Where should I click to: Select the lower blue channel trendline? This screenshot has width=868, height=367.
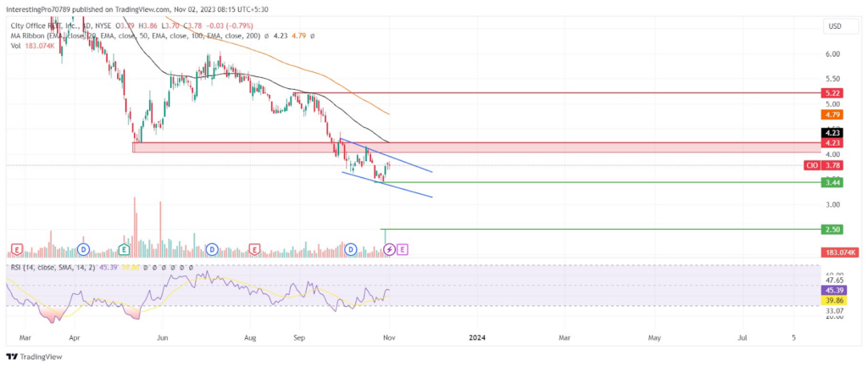point(387,184)
